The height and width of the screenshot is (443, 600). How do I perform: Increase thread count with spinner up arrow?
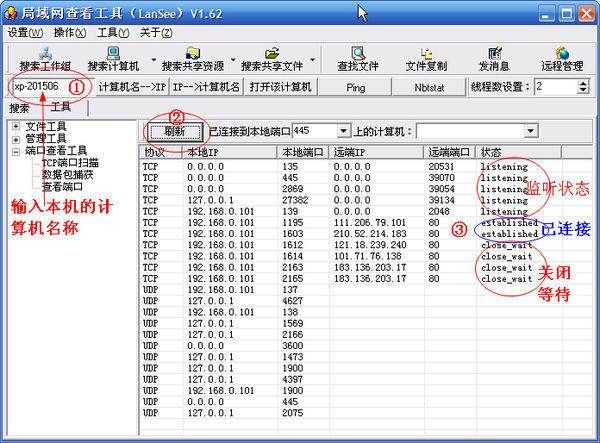pyautogui.click(x=583, y=83)
